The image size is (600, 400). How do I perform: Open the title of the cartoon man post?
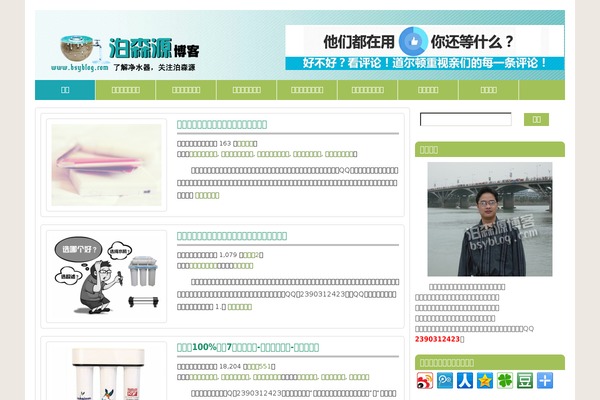(232, 236)
